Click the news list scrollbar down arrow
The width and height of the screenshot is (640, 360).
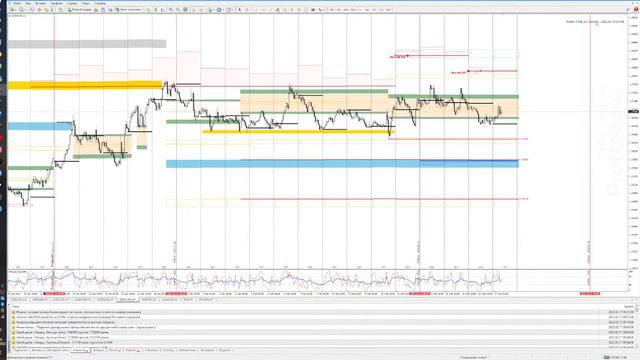(637, 345)
